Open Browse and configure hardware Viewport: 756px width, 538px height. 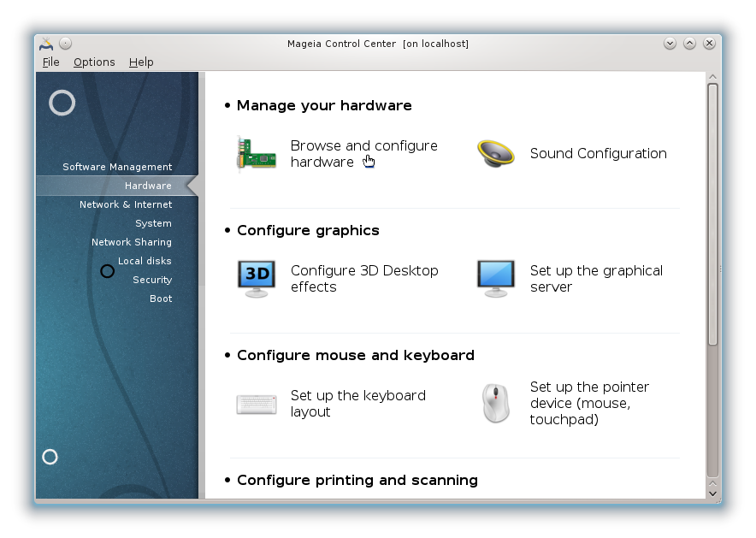364,153
